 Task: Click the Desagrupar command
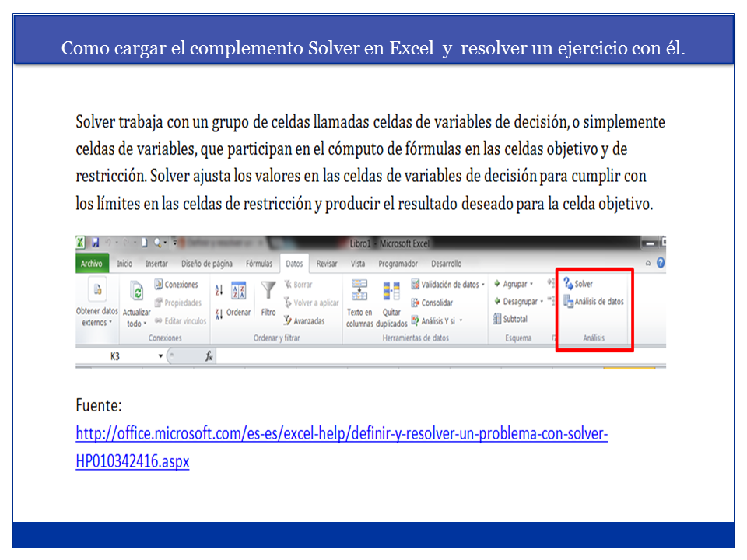coord(515,302)
